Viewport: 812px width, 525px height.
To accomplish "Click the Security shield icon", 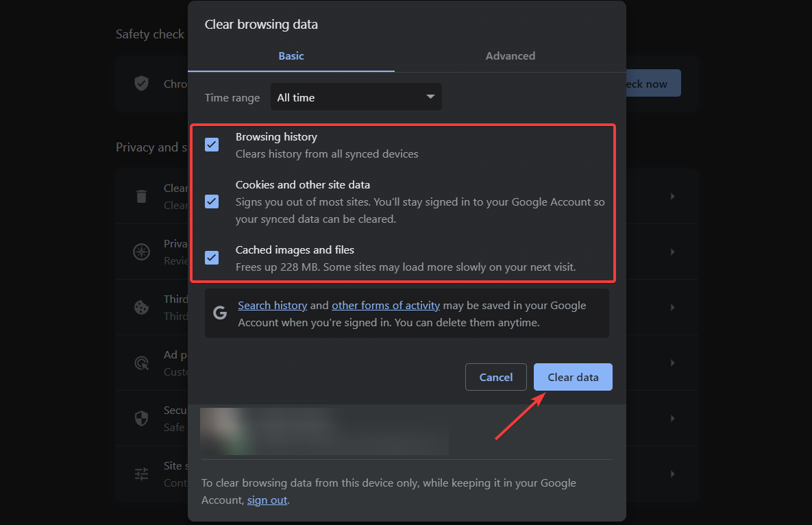I will (x=141, y=418).
